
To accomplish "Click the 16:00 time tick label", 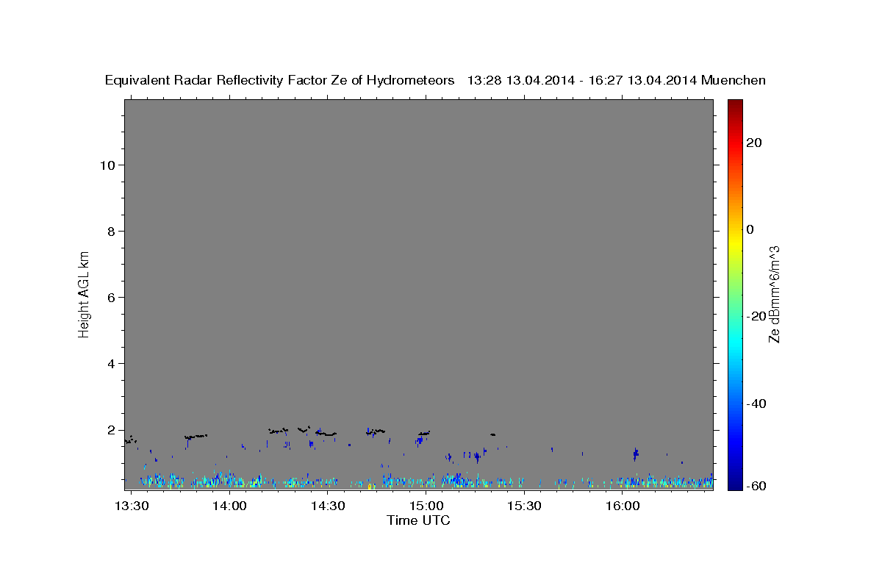I will (x=622, y=506).
